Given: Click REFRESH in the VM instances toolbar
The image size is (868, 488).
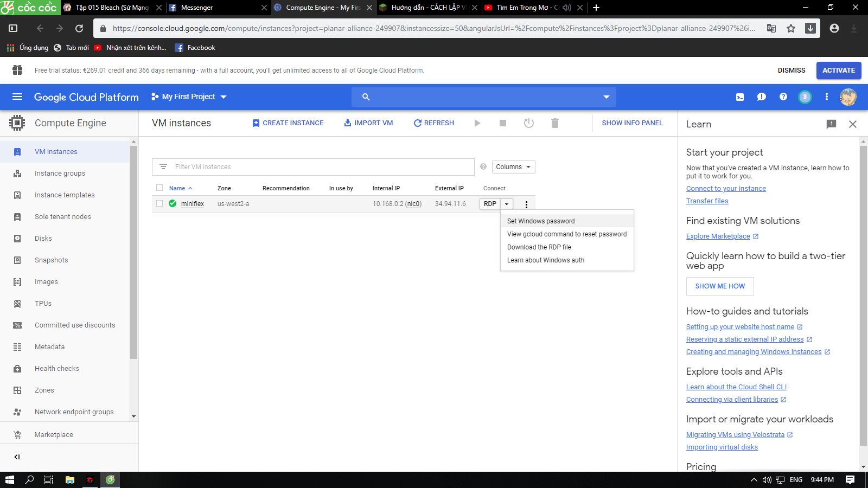Looking at the screenshot, I should (x=434, y=123).
